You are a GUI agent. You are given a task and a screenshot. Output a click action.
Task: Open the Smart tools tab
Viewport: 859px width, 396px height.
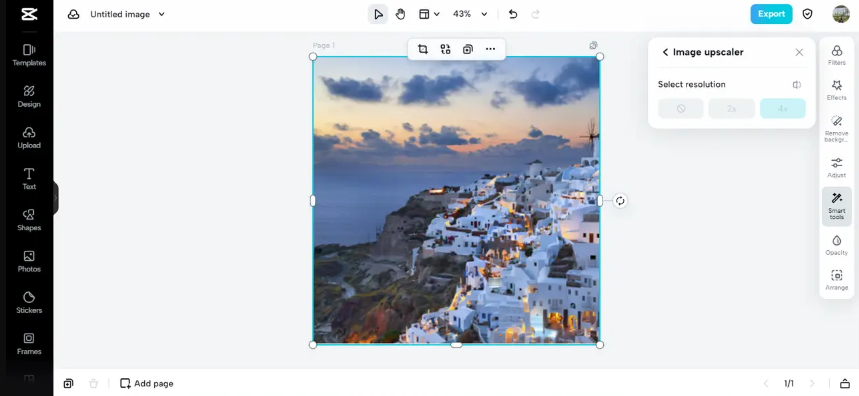837,206
